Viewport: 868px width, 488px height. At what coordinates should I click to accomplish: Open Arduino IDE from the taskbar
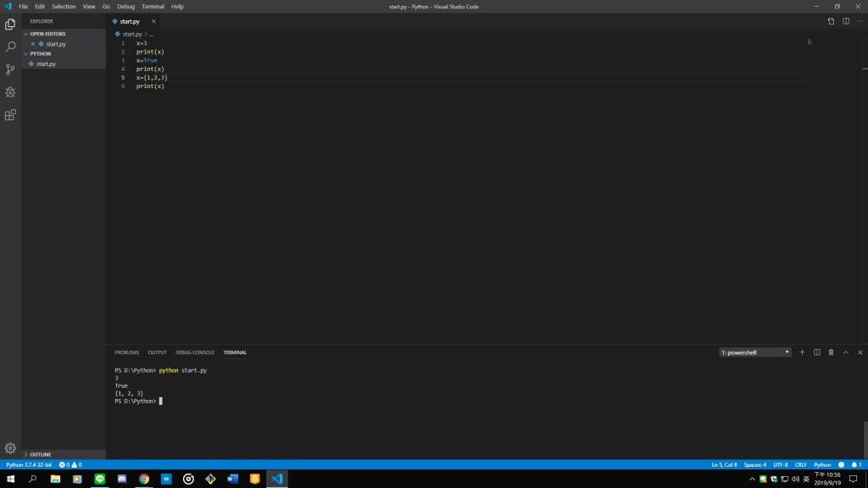(166, 480)
